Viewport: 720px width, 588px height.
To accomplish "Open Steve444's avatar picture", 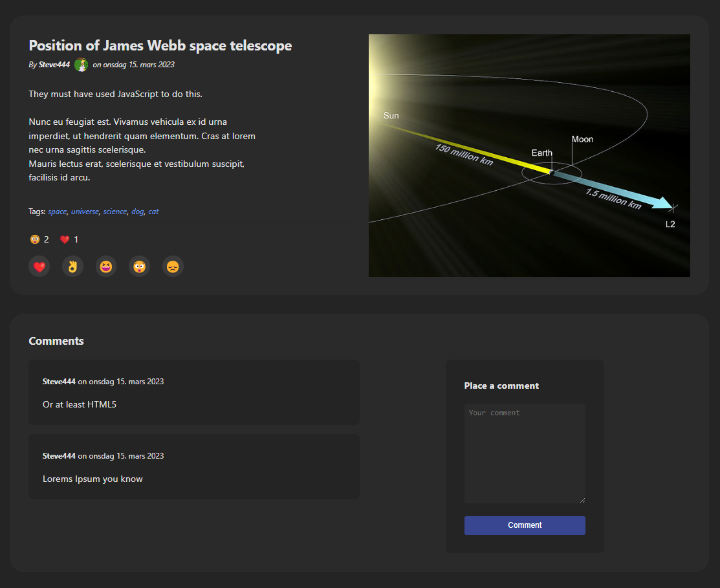I will [x=82, y=65].
